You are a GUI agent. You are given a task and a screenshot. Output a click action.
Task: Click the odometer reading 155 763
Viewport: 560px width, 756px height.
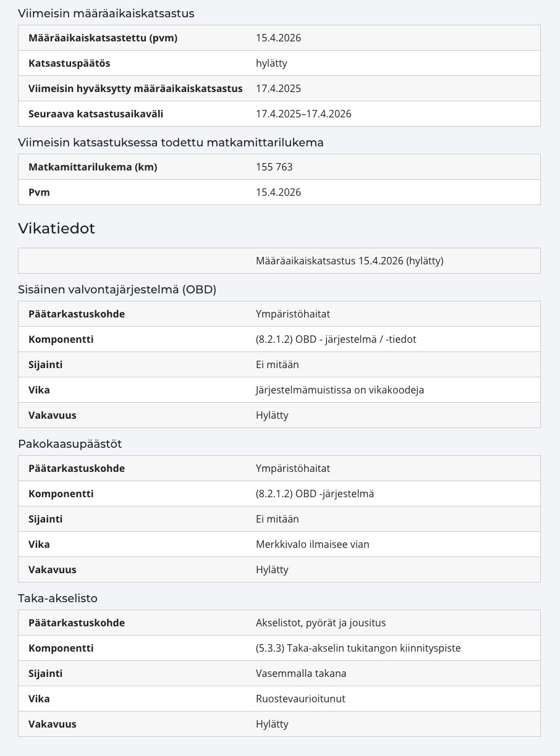coord(274,167)
